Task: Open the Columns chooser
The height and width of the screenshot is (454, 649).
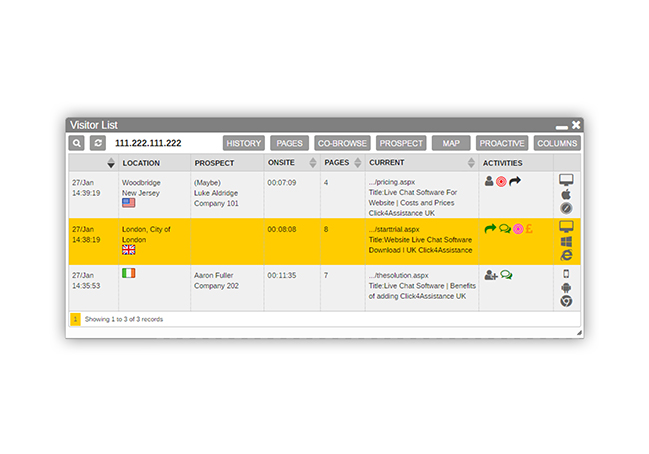Action: [556, 143]
